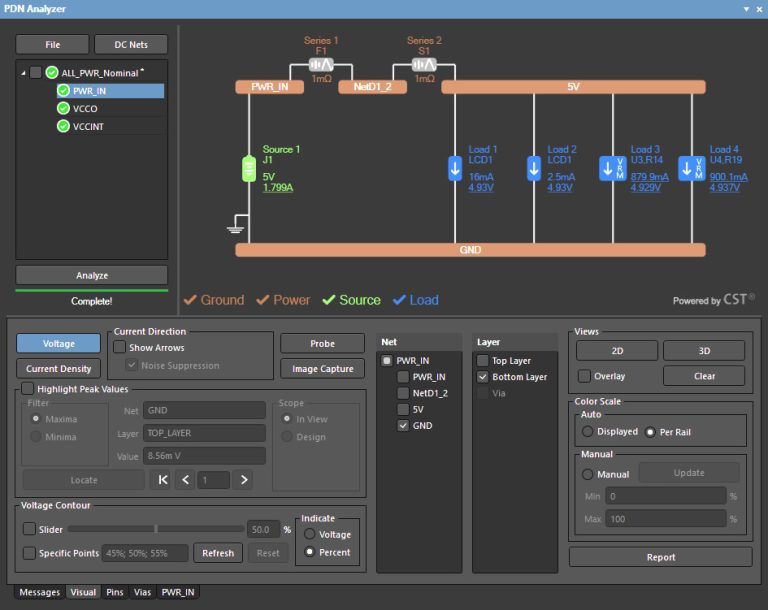Click the Analyze button
The width and height of the screenshot is (768, 610).
(x=92, y=275)
